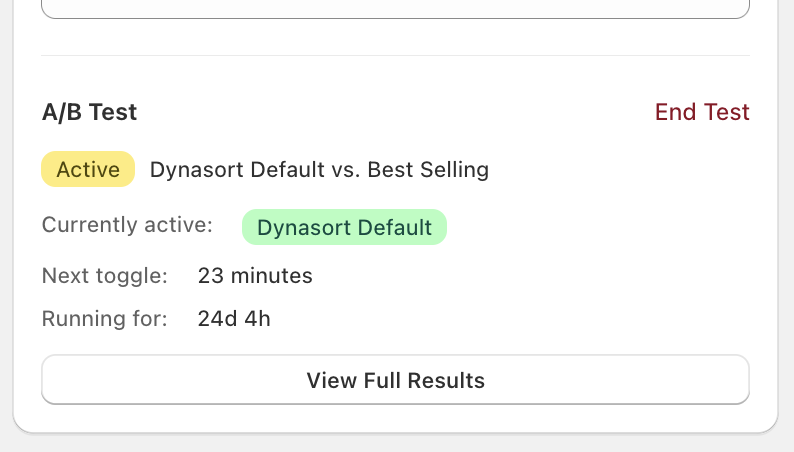Click the 23 minutes toggle countdown
The height and width of the screenshot is (452, 794).
[255, 275]
